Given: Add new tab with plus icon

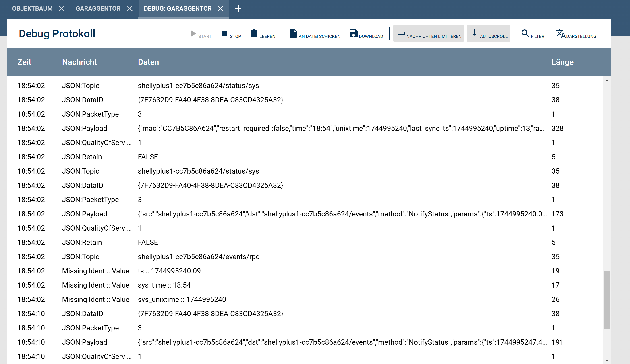Looking at the screenshot, I should 238,9.
